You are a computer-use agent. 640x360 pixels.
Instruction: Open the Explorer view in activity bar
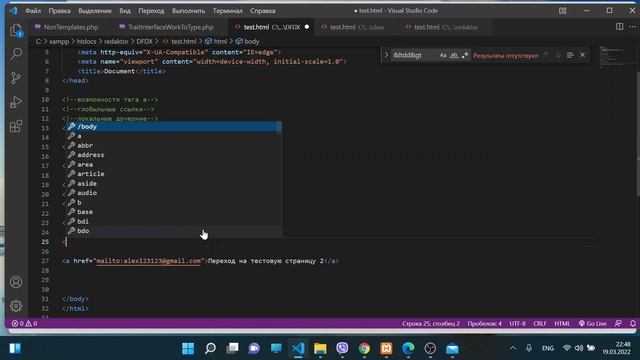pyautogui.click(x=16, y=31)
